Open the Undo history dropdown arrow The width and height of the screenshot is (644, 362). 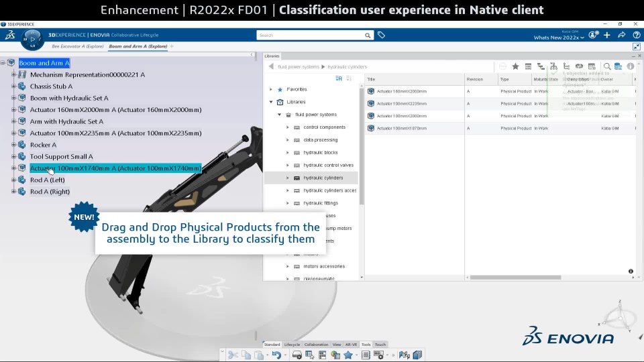[285, 355]
